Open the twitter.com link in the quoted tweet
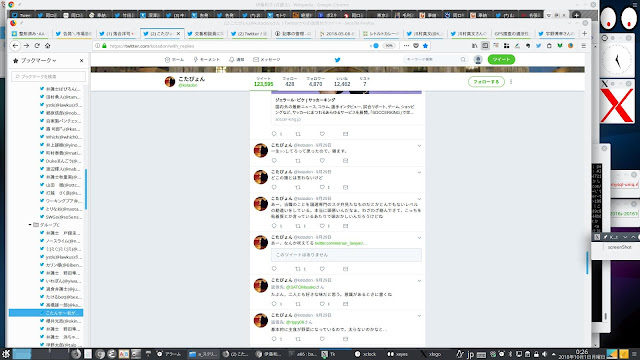The height and width of the screenshot is (360, 640). [x=341, y=243]
